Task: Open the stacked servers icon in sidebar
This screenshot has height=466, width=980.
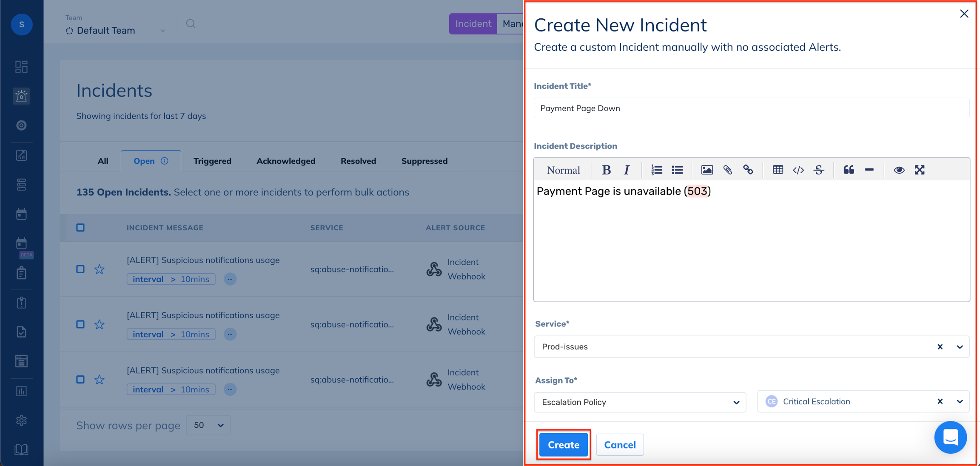Action: click(x=21, y=185)
